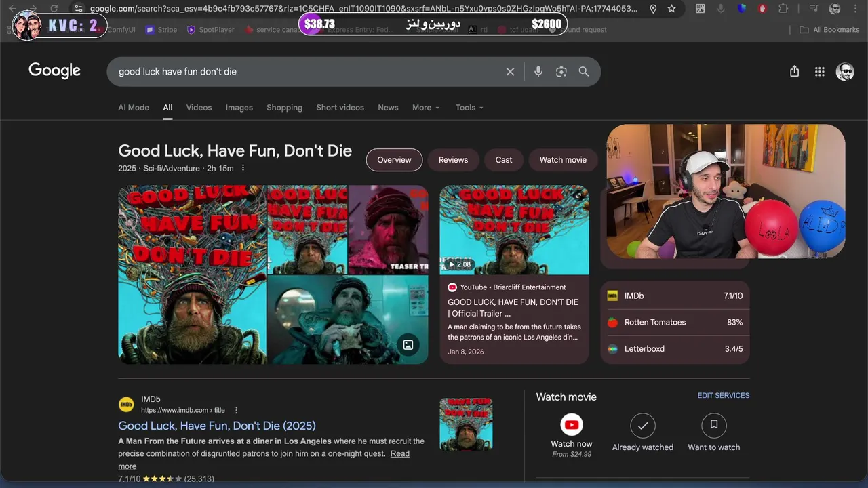
Task: Switch to the Short videos tab
Action: point(340,108)
